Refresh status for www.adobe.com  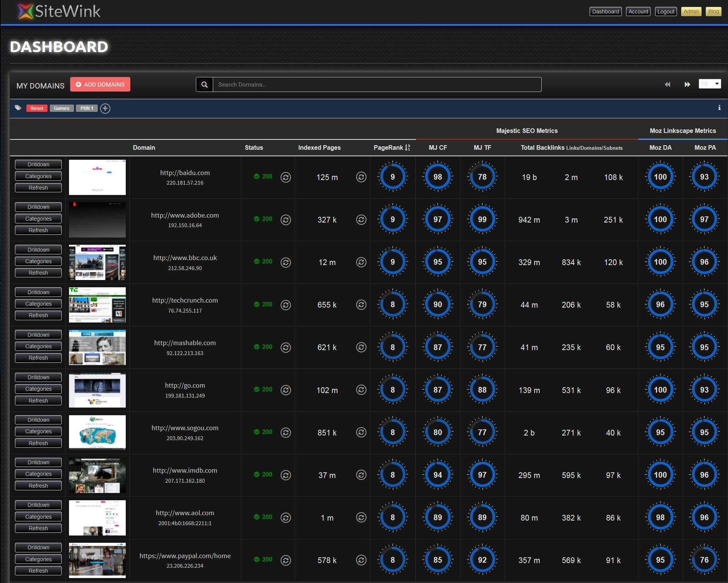(286, 220)
